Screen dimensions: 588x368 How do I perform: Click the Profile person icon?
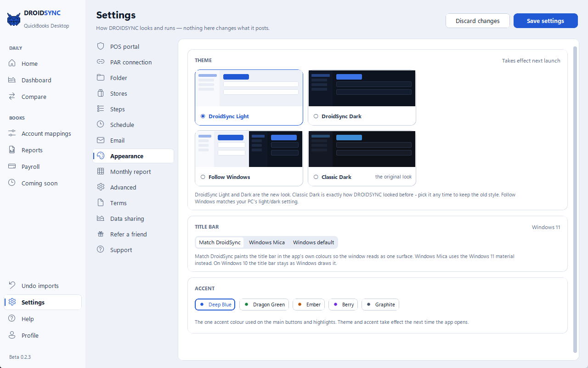(12, 335)
